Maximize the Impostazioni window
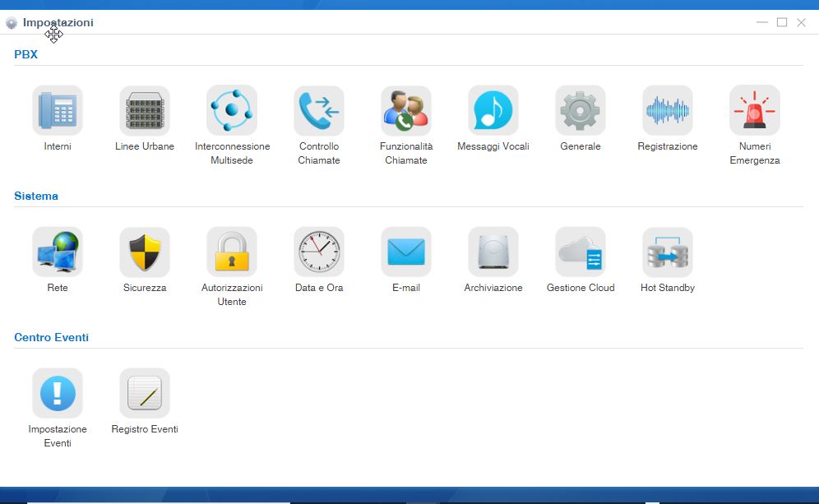The image size is (819, 504). tap(782, 22)
